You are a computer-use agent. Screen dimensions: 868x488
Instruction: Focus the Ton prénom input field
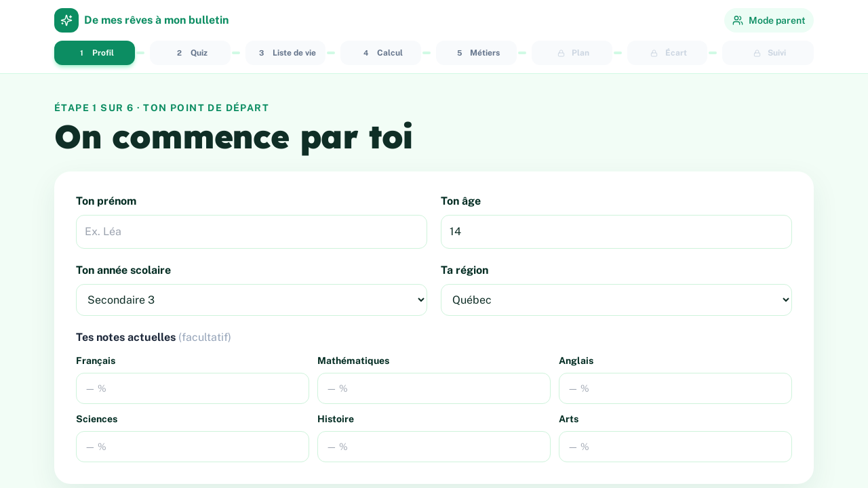(252, 232)
